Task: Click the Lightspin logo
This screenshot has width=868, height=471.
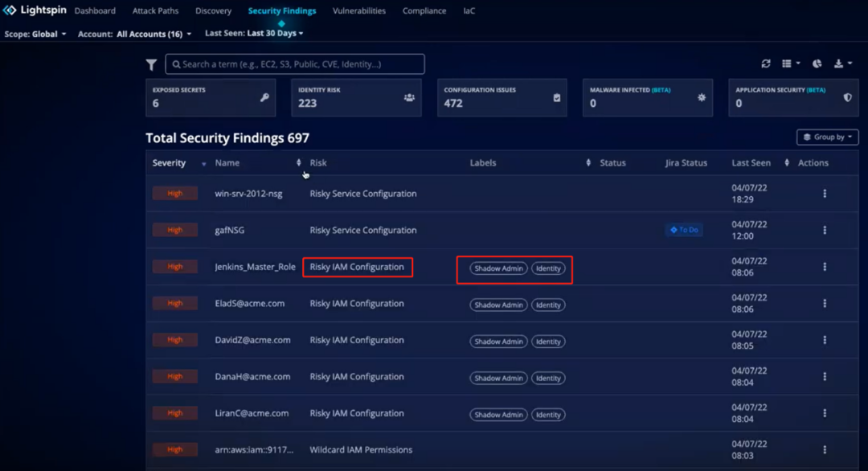Action: pyautogui.click(x=35, y=10)
